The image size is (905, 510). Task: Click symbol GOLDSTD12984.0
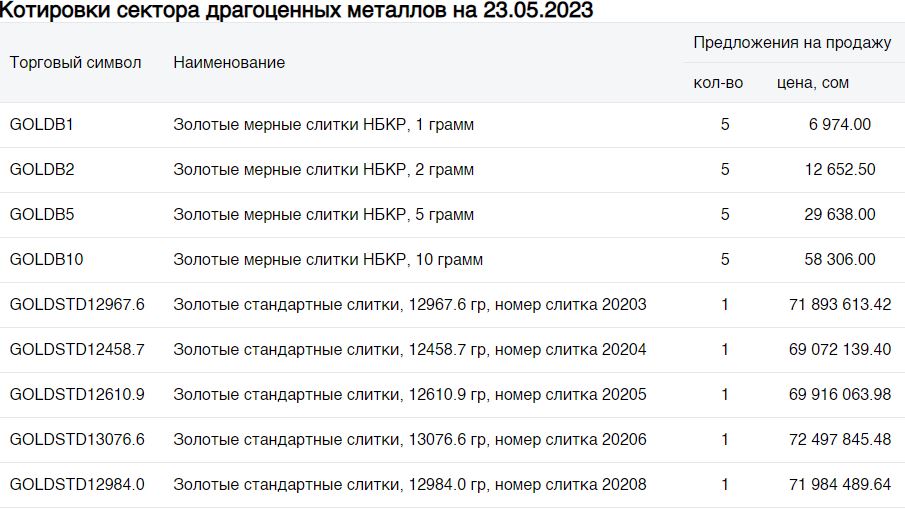(x=77, y=485)
